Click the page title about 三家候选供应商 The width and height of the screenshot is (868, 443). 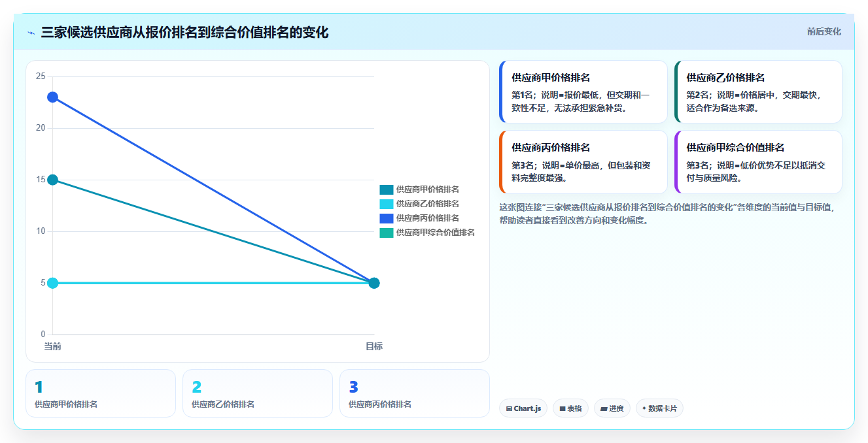[x=184, y=33]
